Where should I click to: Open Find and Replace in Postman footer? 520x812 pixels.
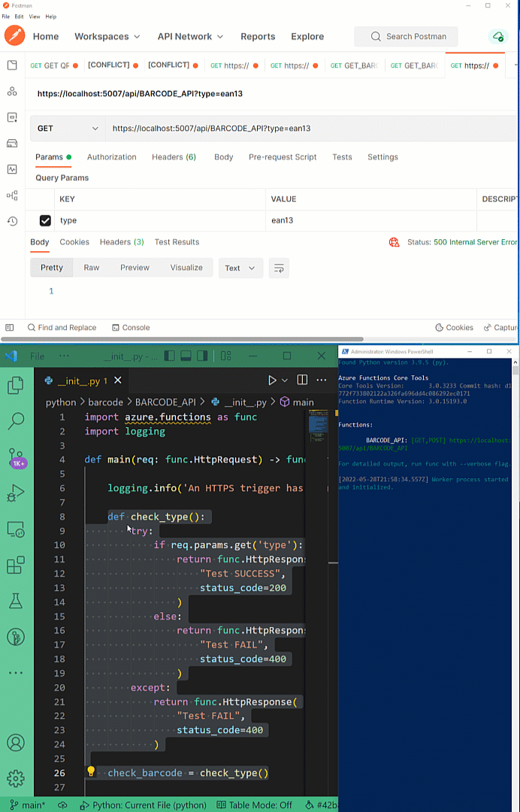[62, 327]
